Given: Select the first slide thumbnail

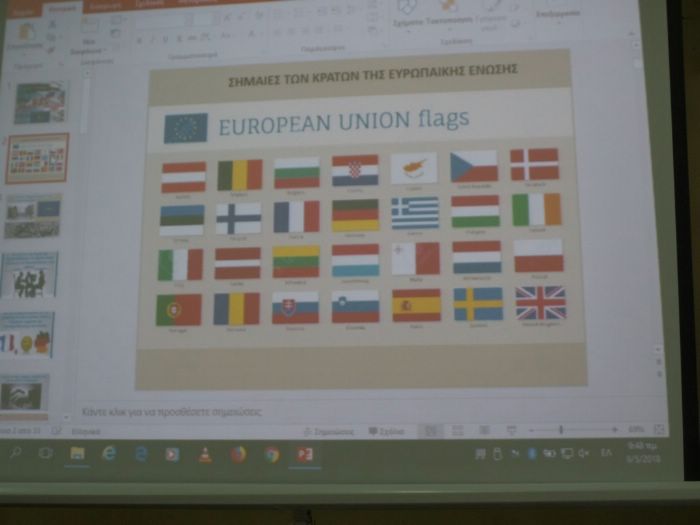Looking at the screenshot, I should coord(39,102).
